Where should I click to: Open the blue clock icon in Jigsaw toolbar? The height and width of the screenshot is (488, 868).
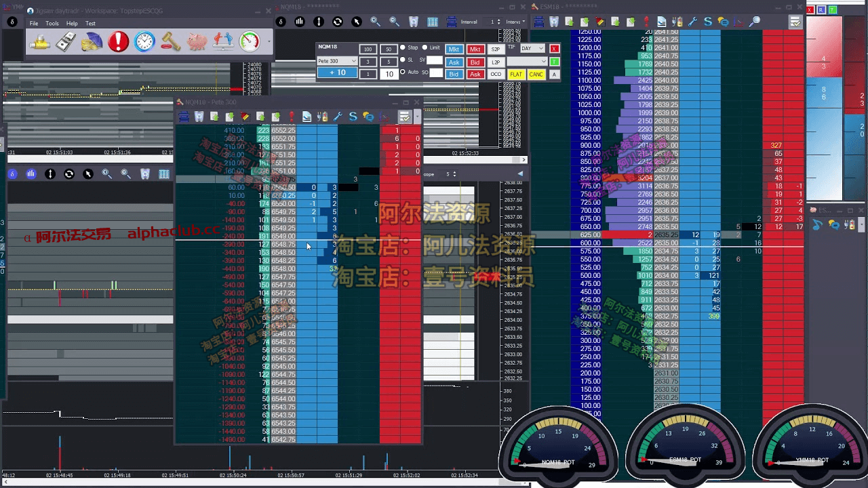point(144,42)
